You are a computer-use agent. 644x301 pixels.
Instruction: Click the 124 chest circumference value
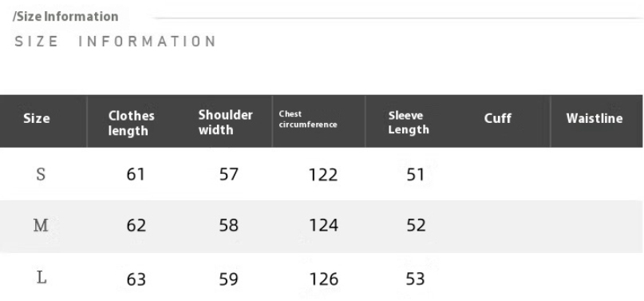pyautogui.click(x=323, y=225)
